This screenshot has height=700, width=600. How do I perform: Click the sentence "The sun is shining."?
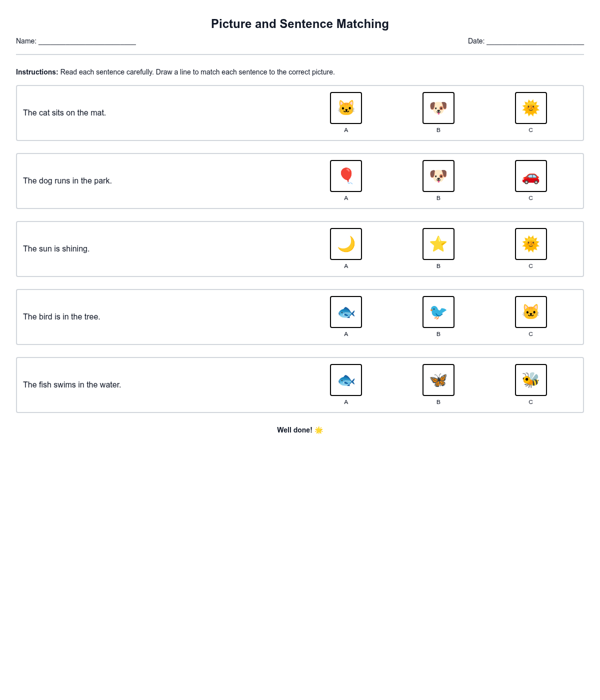click(56, 249)
